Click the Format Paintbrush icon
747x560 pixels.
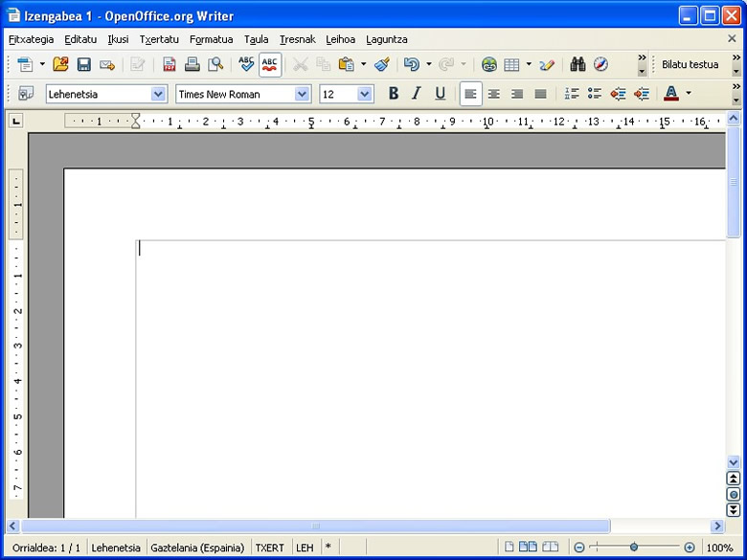381,64
